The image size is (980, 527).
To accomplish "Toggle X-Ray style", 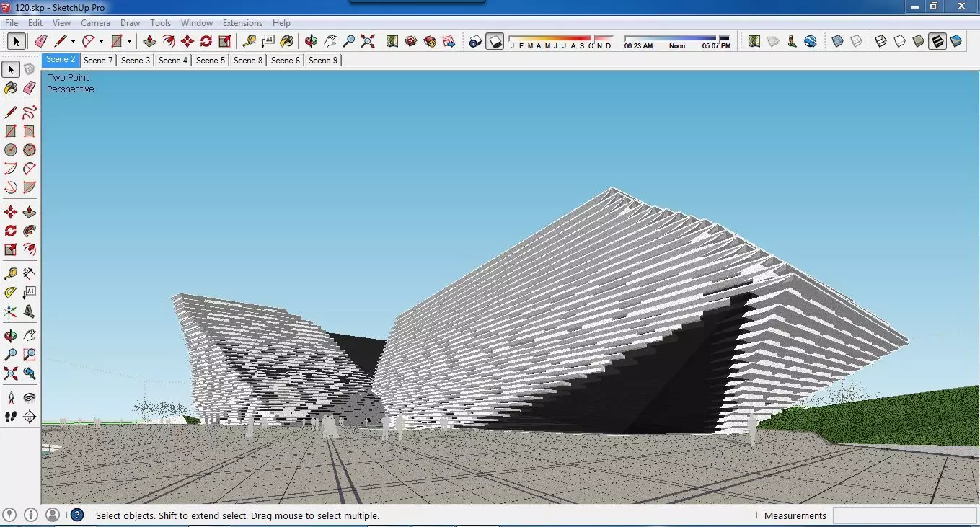I will tap(837, 41).
